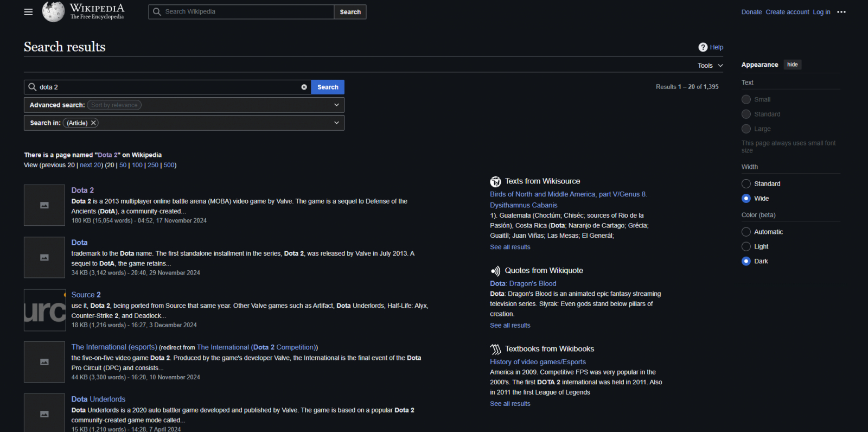This screenshot has width=868, height=432.
Task: Click the Wikibooks logo icon
Action: tap(495, 349)
